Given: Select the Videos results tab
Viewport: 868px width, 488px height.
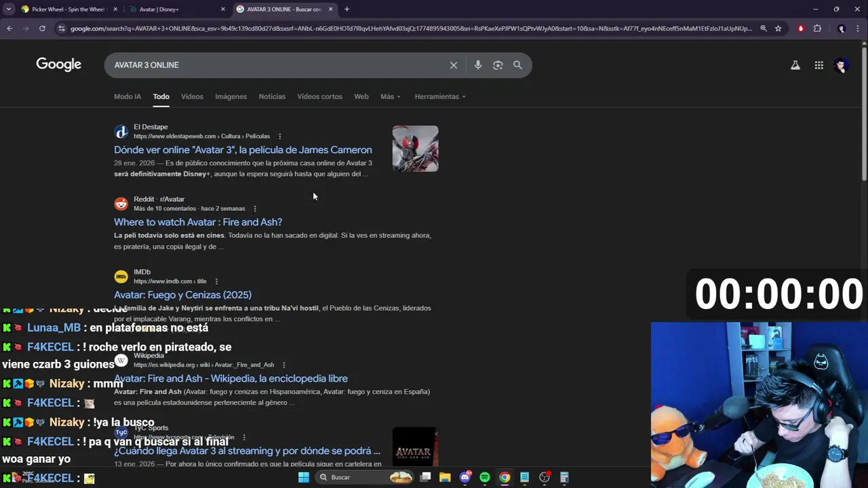Looking at the screenshot, I should [192, 96].
